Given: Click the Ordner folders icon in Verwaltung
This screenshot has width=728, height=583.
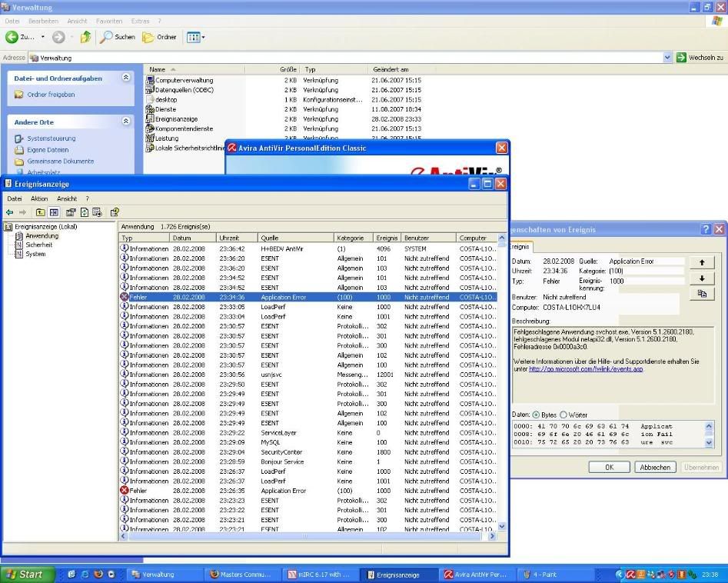Looking at the screenshot, I should click(148, 37).
